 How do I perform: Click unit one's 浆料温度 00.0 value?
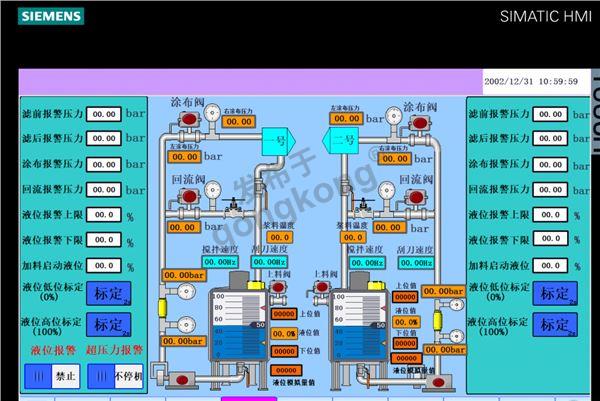(279, 237)
